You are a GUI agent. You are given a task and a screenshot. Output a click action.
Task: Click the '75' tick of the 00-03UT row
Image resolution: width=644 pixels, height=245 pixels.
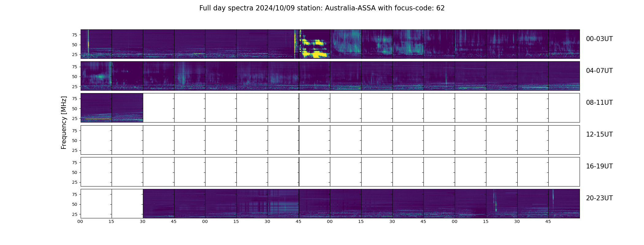pos(75,35)
